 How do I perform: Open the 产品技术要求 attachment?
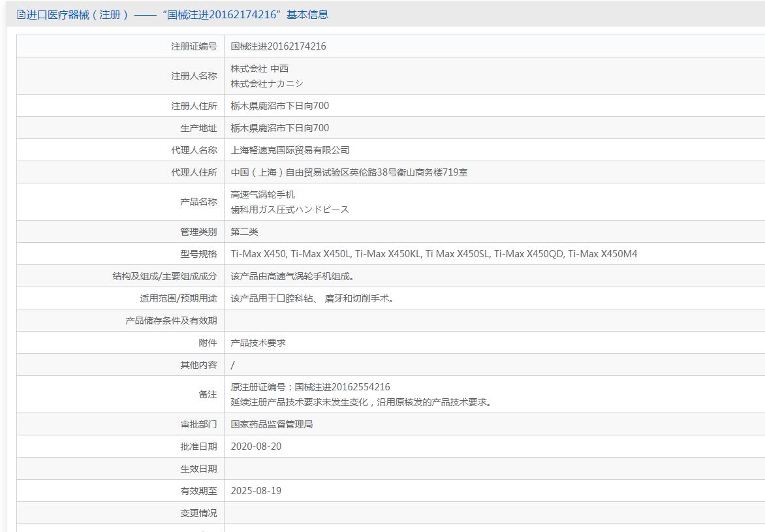coord(258,343)
